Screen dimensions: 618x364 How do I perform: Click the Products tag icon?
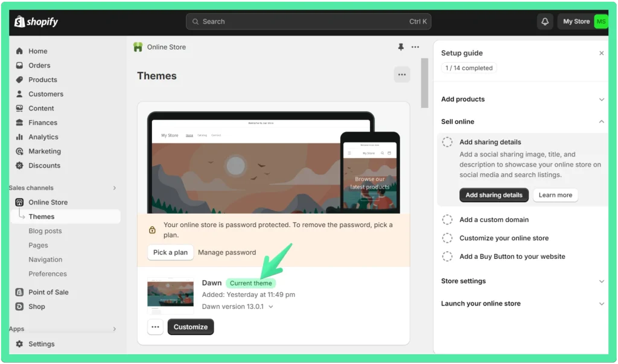pos(19,80)
